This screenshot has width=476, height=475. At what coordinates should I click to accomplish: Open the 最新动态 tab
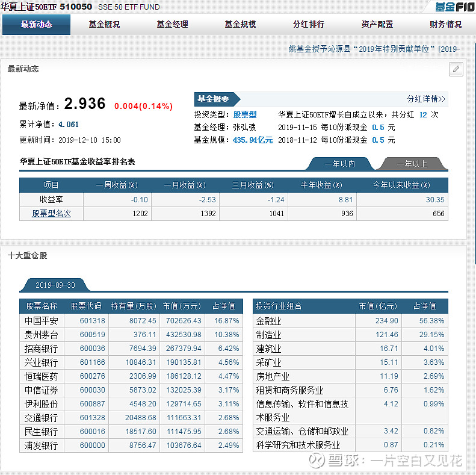pyautogui.click(x=37, y=24)
